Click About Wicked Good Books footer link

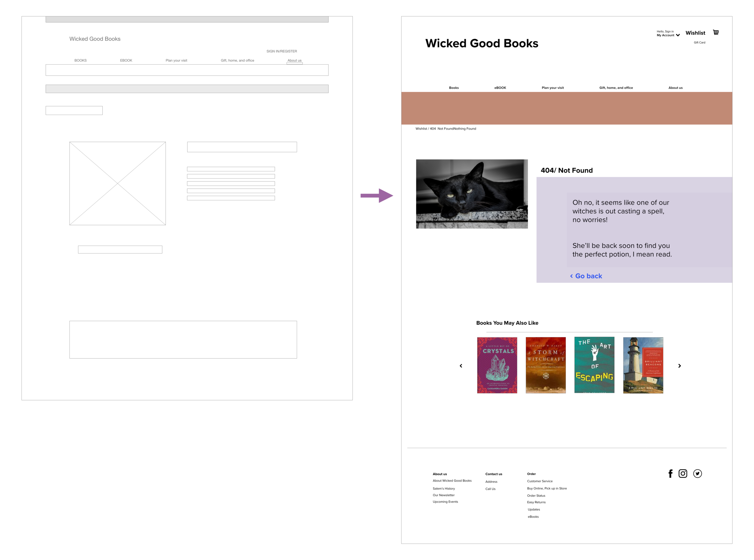pyautogui.click(x=452, y=481)
